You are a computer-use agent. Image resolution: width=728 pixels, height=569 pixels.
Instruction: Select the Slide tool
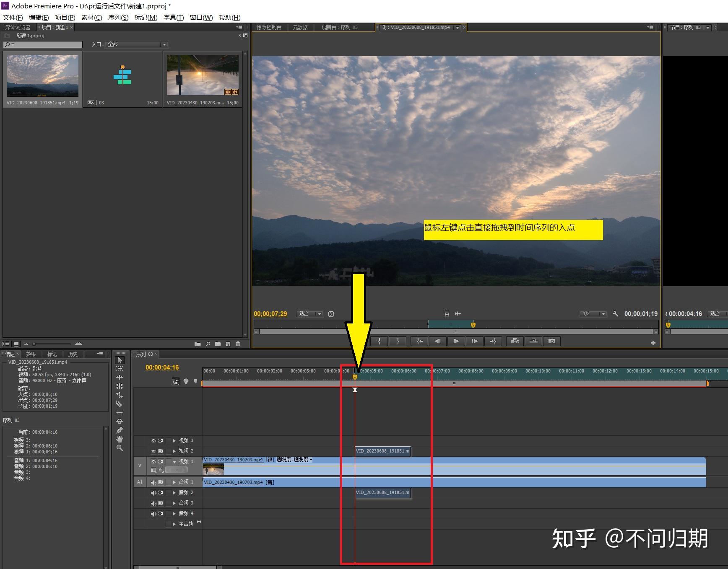[x=120, y=422]
